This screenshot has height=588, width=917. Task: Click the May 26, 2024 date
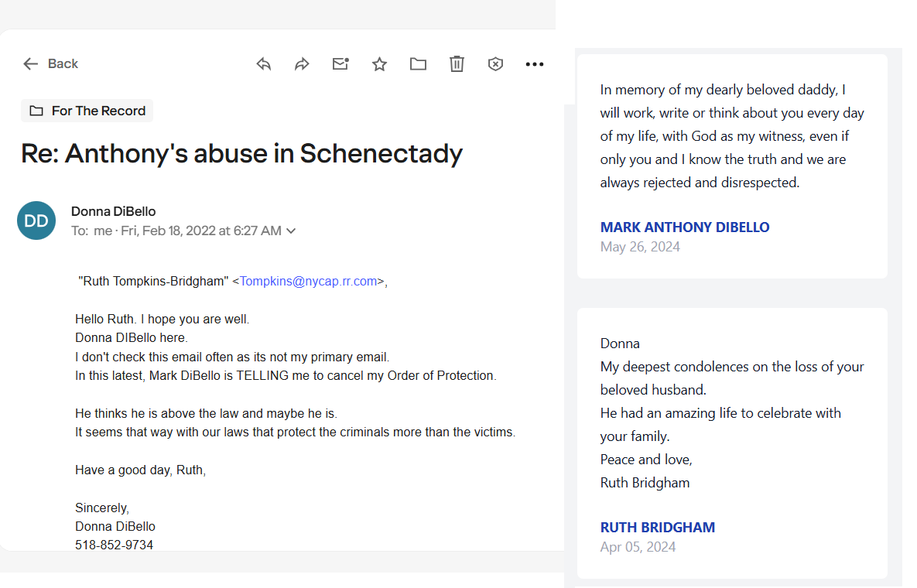click(x=640, y=247)
